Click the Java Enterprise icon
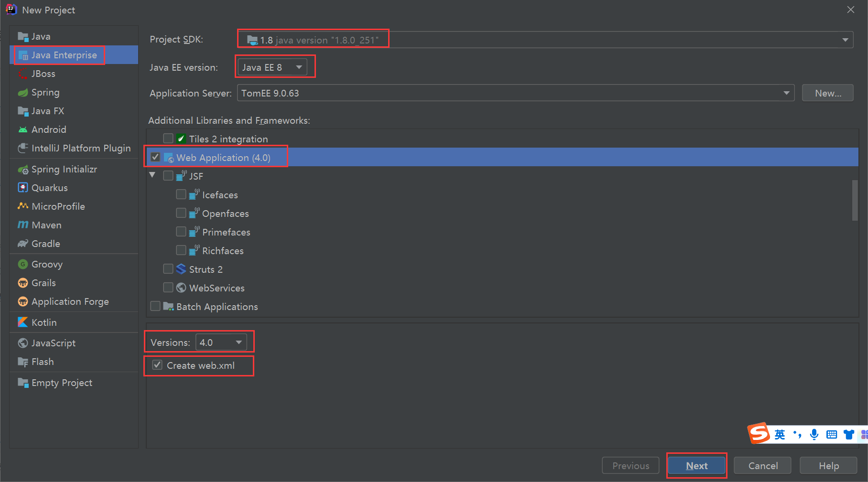 point(23,55)
